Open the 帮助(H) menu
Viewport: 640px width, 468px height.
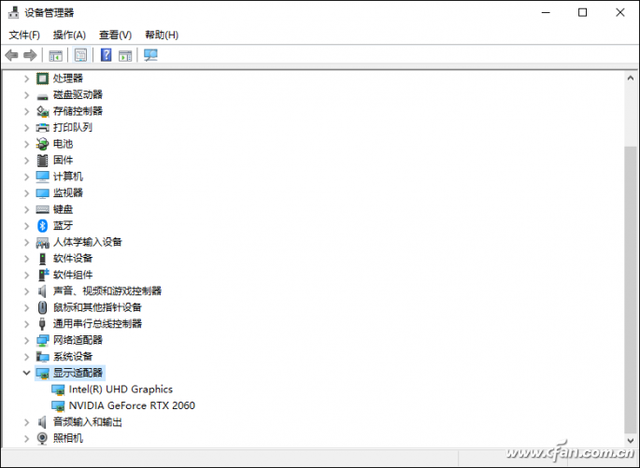click(x=162, y=35)
